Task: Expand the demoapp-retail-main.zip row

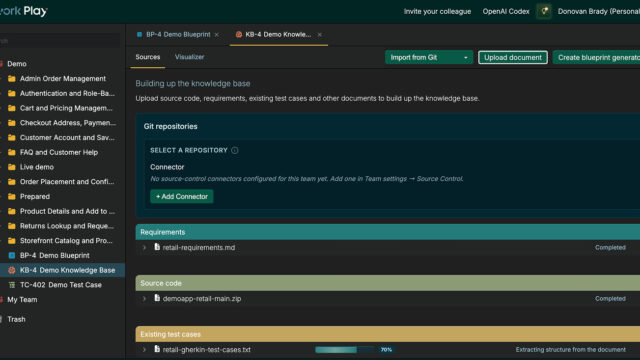Action: [x=144, y=298]
